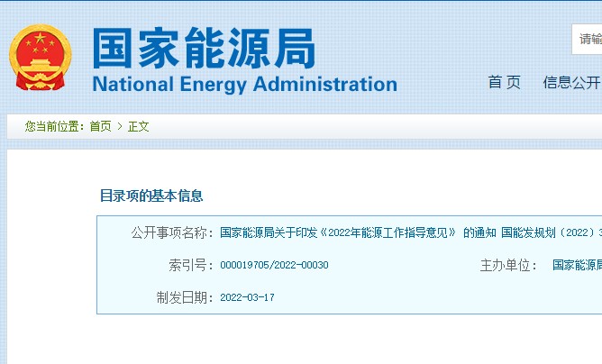
Task: Click the National Energy Administration text
Action: click(245, 85)
